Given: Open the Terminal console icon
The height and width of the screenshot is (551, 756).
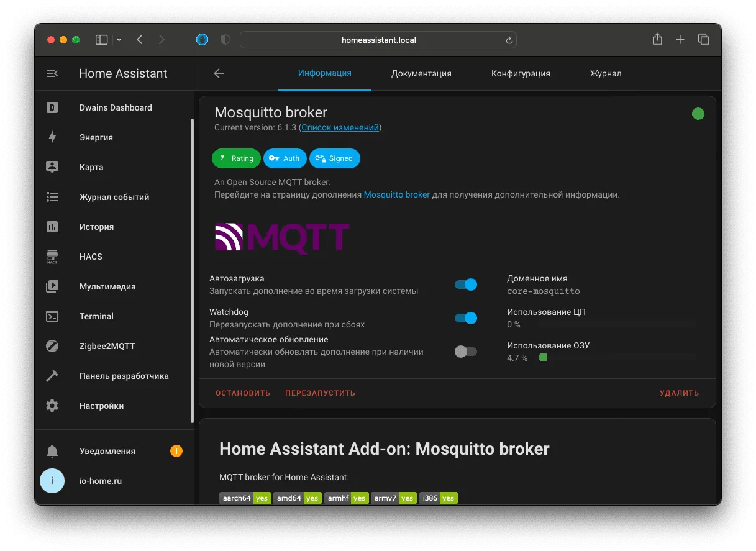Looking at the screenshot, I should [x=52, y=316].
